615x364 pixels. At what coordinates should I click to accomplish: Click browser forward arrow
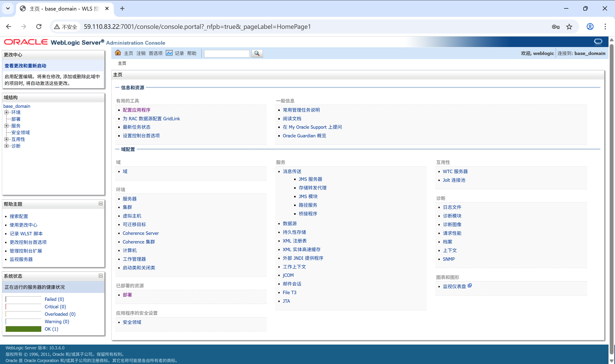24,26
